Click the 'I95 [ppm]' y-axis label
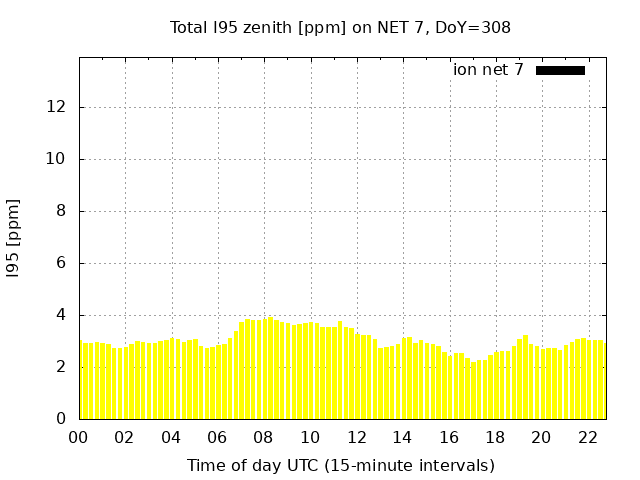640x480 pixels. 14,239
